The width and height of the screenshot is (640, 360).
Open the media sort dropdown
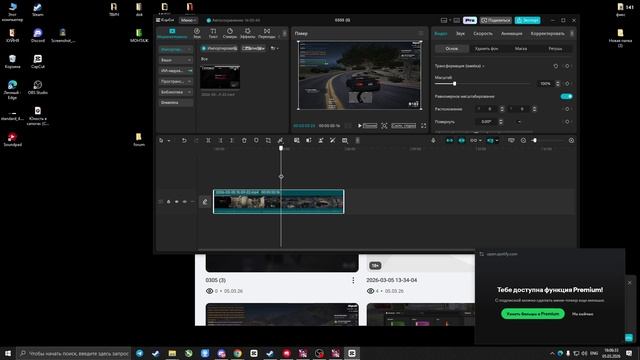(x=274, y=48)
